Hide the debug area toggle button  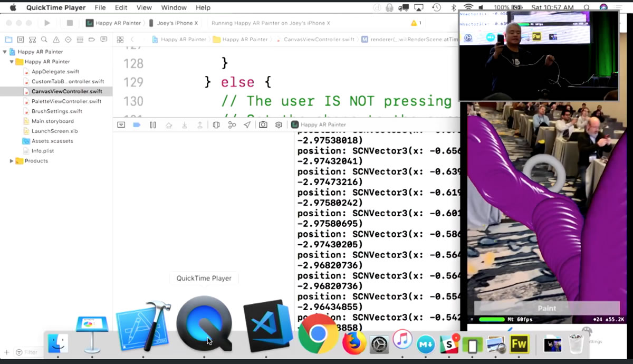click(x=121, y=125)
